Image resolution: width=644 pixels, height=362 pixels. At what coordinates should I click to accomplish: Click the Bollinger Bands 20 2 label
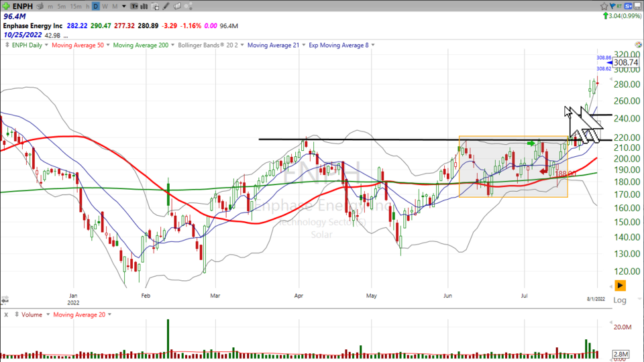click(208, 45)
